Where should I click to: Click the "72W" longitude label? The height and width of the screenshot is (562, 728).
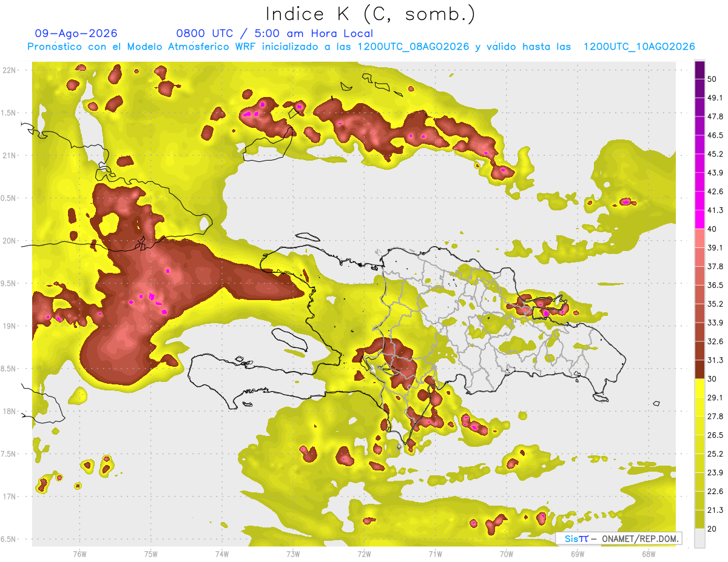(x=364, y=554)
